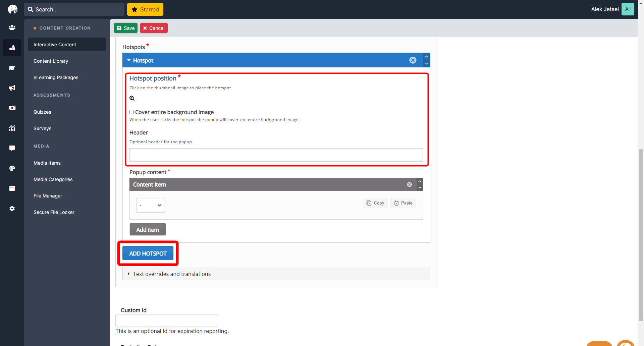Click Alek Jetsel user name

tap(605, 9)
